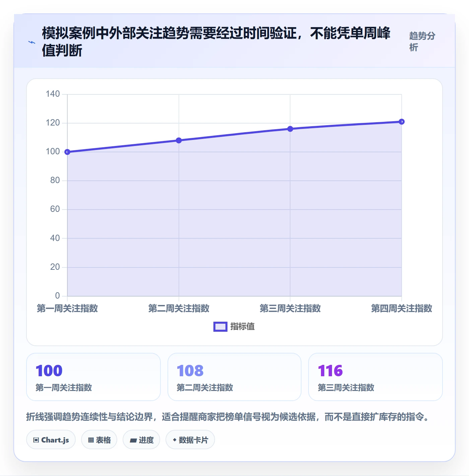Click the 80 y-axis tick label
This screenshot has width=469, height=476.
coord(55,180)
